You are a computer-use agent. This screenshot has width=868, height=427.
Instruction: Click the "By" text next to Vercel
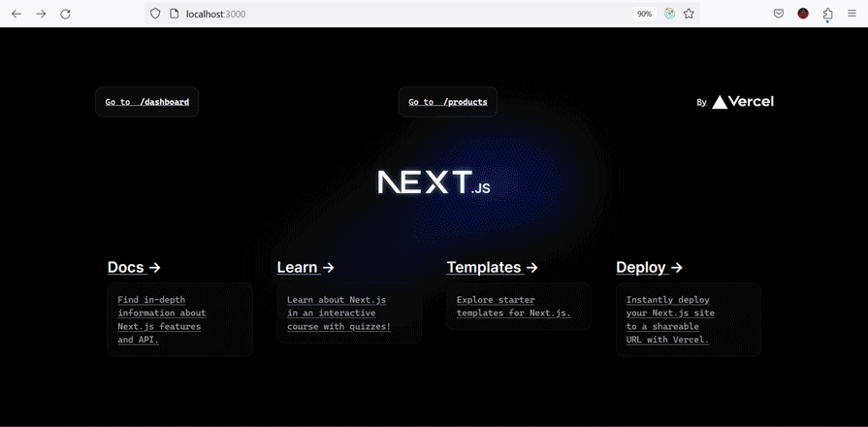pos(702,102)
